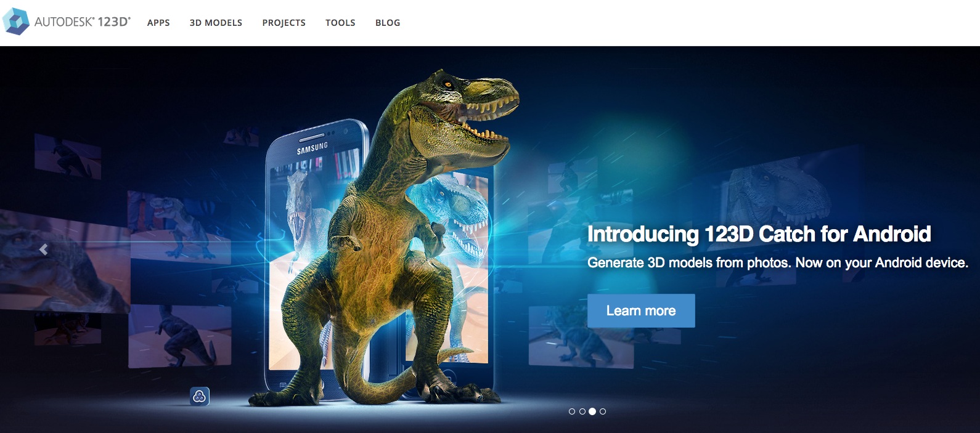Click the Generate 3D models from photos subtitle
980x433 pixels.
point(778,263)
